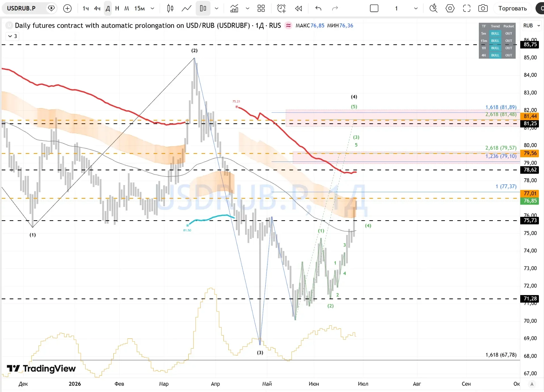Expand the timeframe list chevron
Screen dimensions: 544x392
tap(152, 9)
